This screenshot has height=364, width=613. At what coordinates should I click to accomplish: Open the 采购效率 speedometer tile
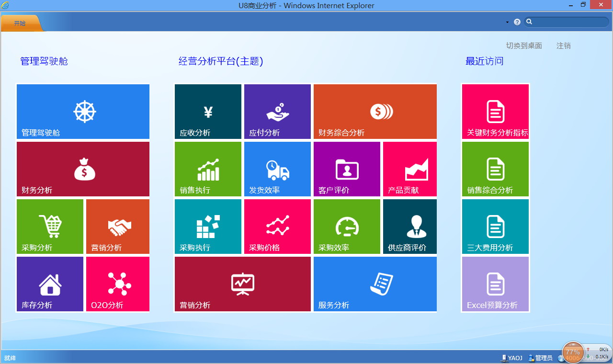(x=347, y=227)
